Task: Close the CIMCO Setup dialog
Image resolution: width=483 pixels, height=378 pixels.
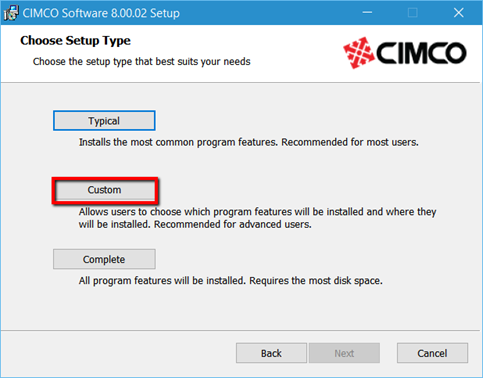Action: point(459,13)
